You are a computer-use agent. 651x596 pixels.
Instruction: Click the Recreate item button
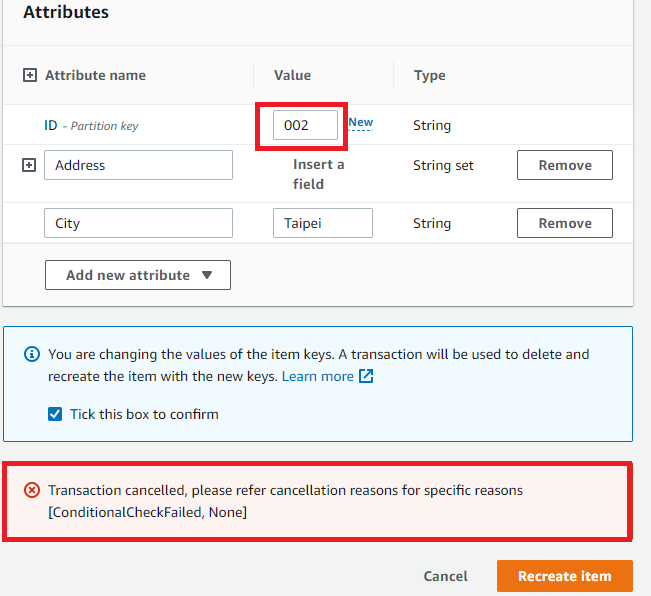(564, 576)
